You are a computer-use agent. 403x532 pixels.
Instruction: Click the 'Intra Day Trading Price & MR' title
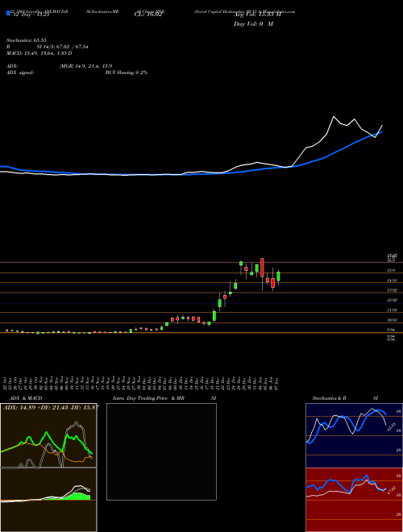click(148, 398)
